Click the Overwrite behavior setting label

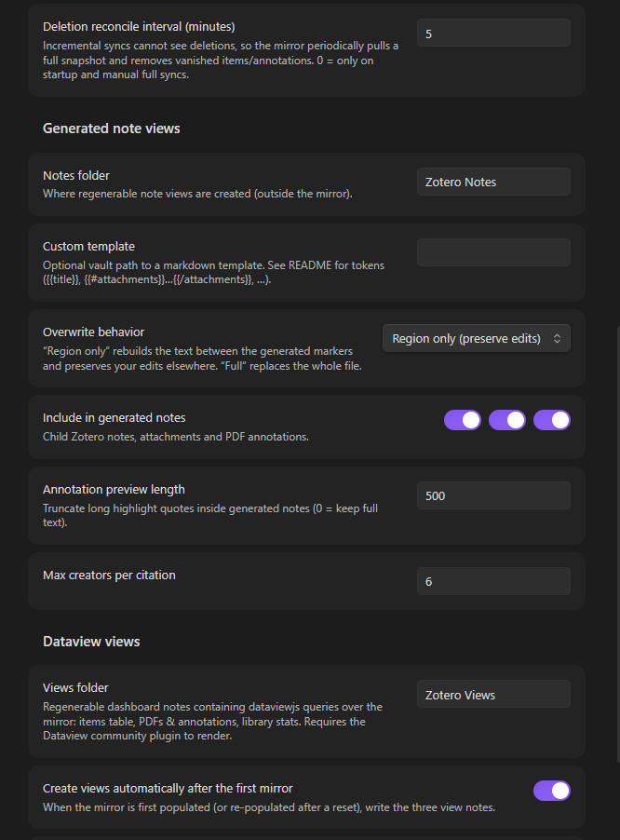point(94,332)
